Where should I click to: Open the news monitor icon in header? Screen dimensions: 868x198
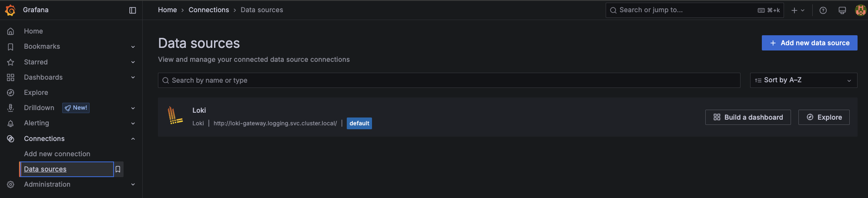click(x=842, y=10)
